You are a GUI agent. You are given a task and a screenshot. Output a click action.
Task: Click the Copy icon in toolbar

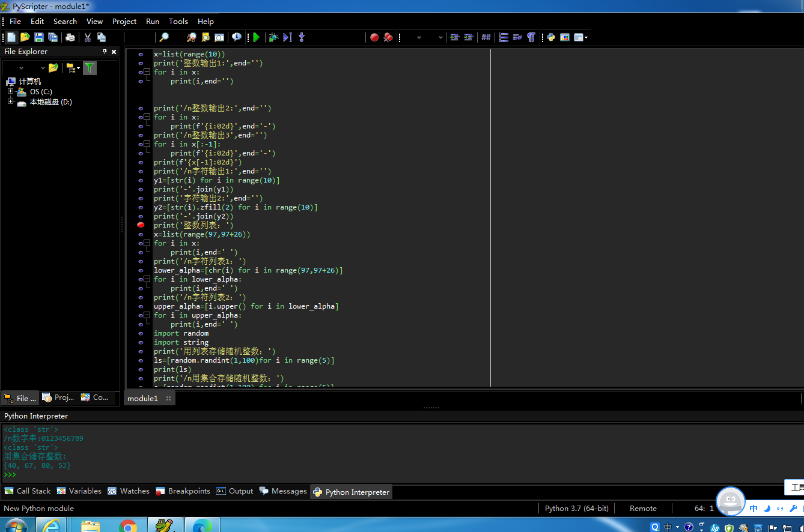click(x=102, y=37)
